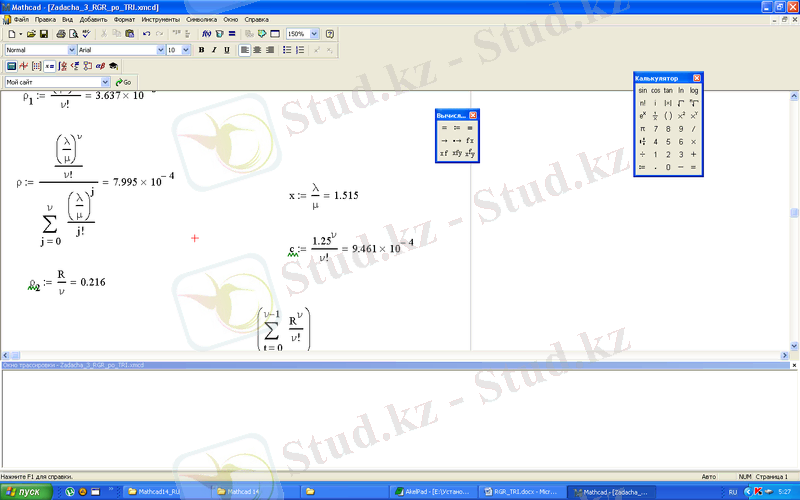Expand the zoom level 150% dropdown
Image resolution: width=800 pixels, height=500 pixels.
pos(314,34)
